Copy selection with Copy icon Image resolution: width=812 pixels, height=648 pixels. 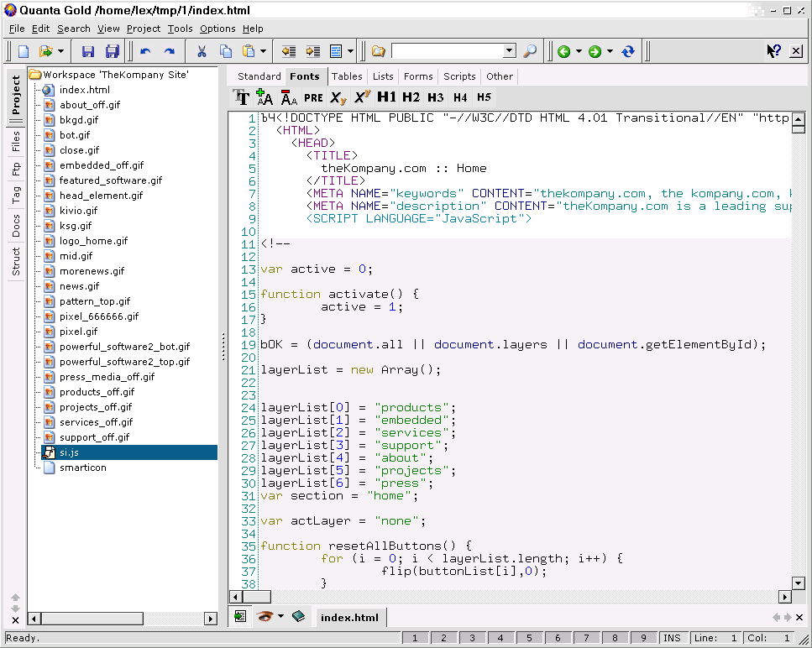[226, 51]
